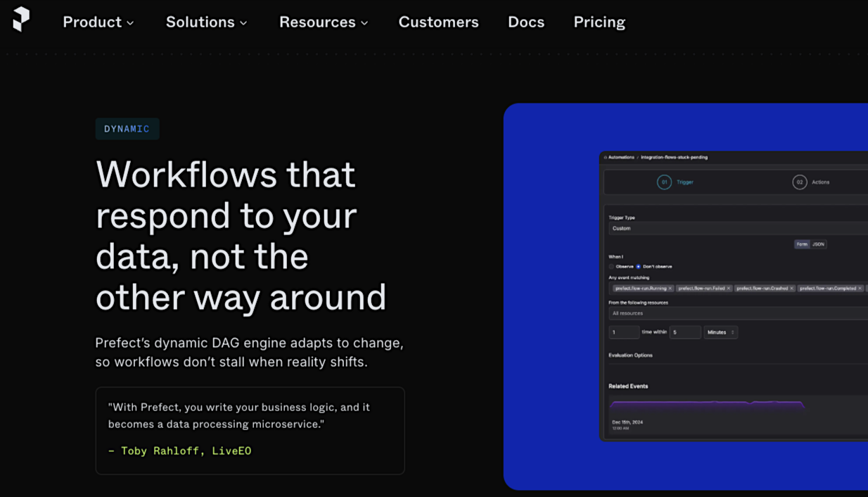Click the integration-flows-stuck-pending breadcrumb
The width and height of the screenshot is (868, 497).
[x=674, y=158]
